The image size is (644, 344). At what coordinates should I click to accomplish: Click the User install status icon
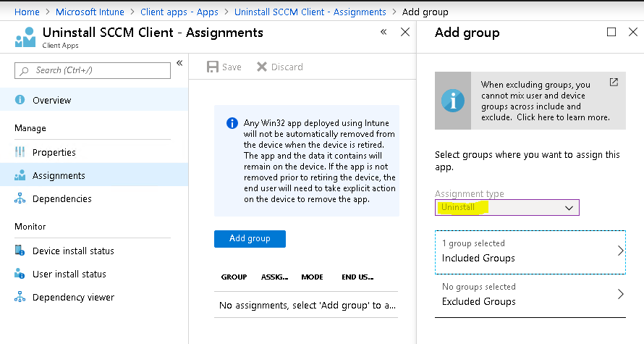pos(20,274)
